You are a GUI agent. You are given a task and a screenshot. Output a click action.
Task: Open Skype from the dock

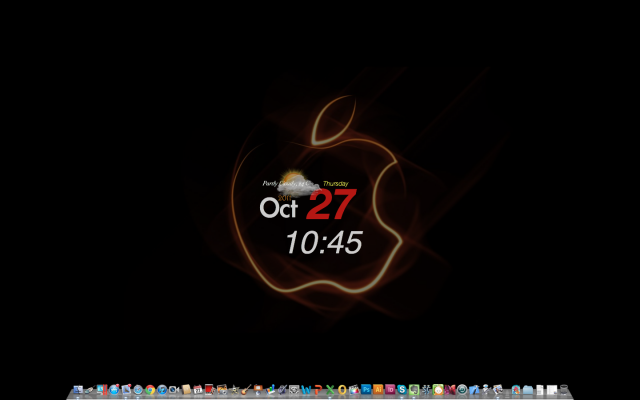[402, 390]
